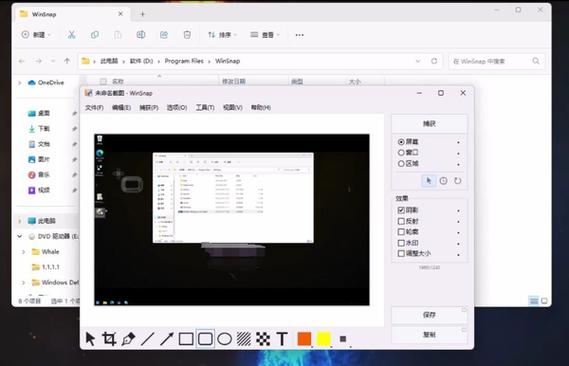Select the pointer selection tool in WinSnap

point(90,339)
